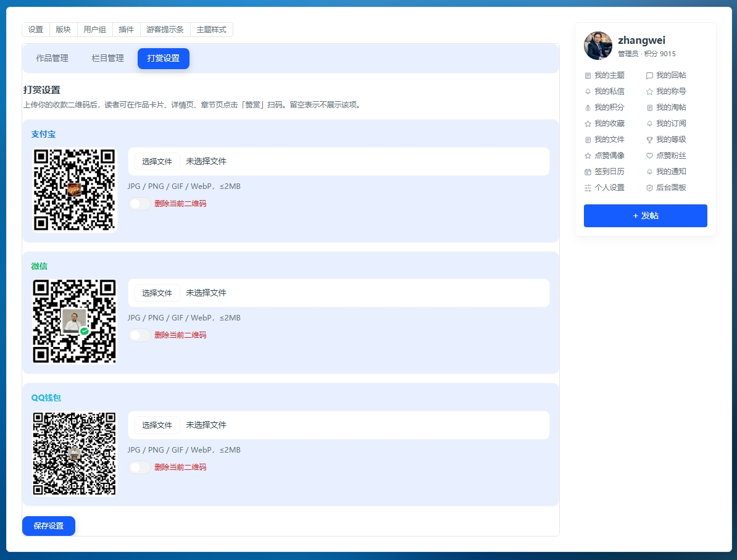Image resolution: width=737 pixels, height=560 pixels.
Task: Select the 游客提示条 tab
Action: click(165, 30)
